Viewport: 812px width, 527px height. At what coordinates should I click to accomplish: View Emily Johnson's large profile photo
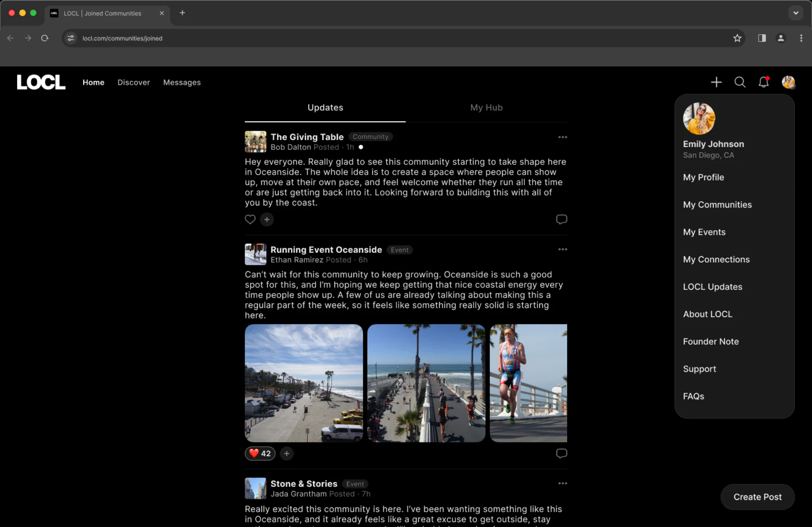pos(699,119)
